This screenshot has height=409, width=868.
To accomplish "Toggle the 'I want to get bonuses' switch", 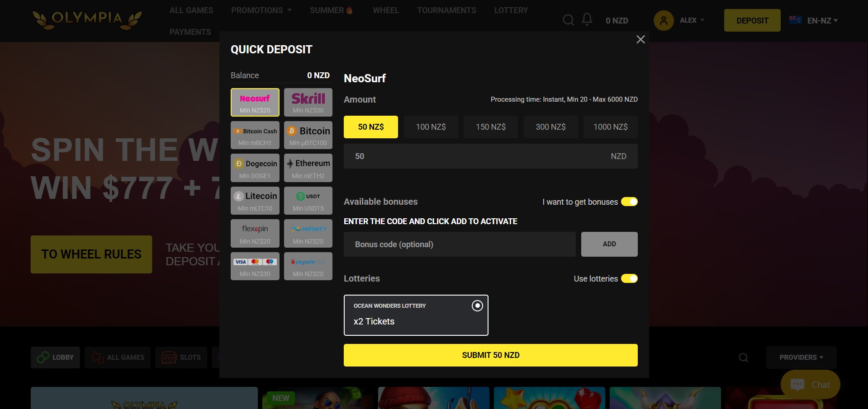I will coord(629,202).
